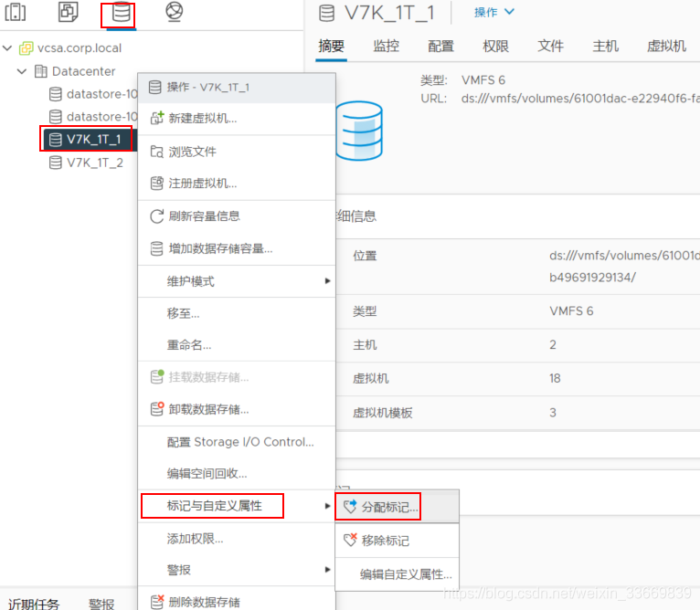
Task: Expand the 警报 submenu arrow
Action: tap(328, 570)
